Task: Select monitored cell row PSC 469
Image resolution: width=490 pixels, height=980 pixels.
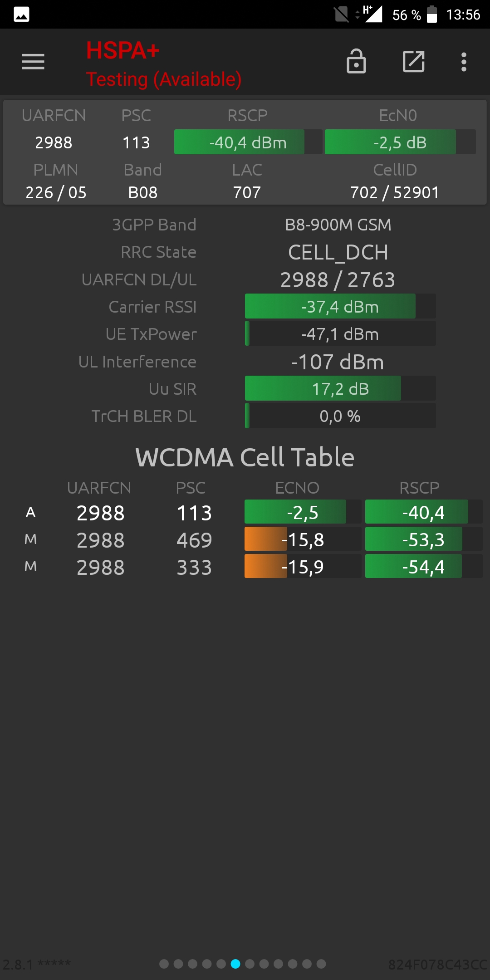Action: tap(245, 539)
